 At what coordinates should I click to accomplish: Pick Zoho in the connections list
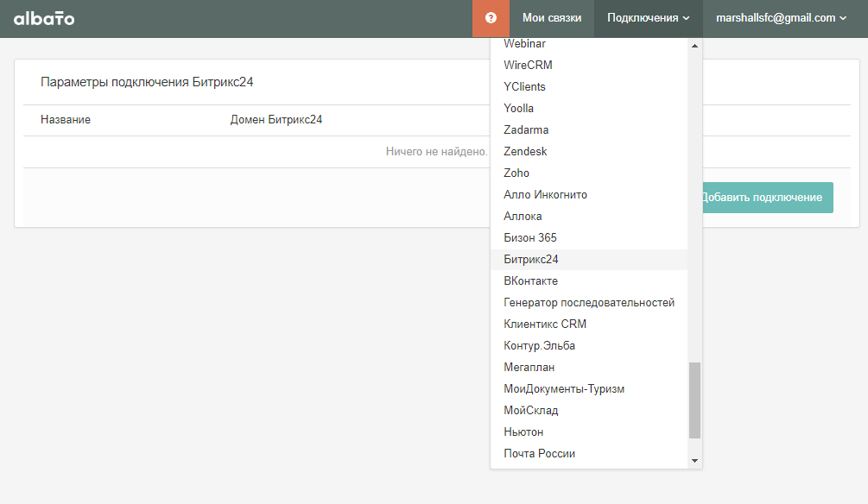click(x=589, y=173)
